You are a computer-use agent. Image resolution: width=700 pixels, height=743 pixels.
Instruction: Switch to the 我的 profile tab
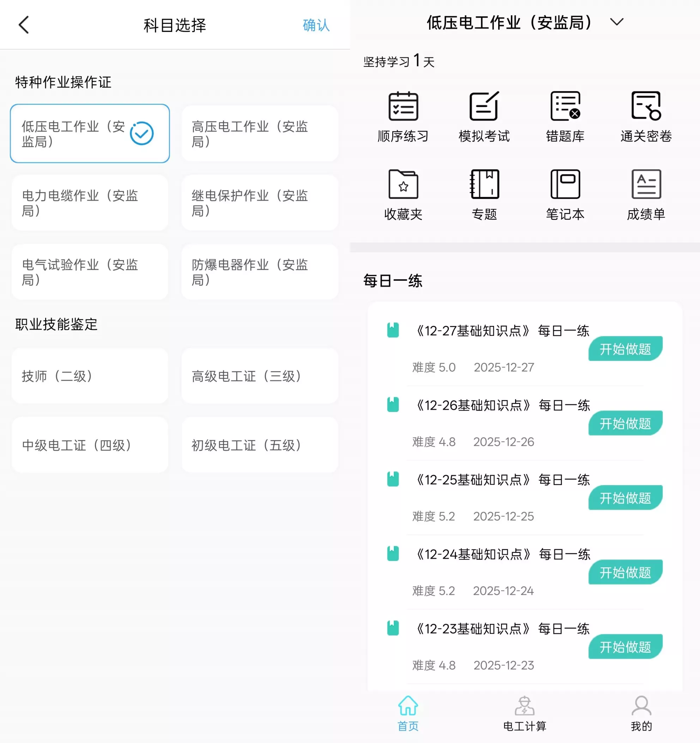pos(641,713)
